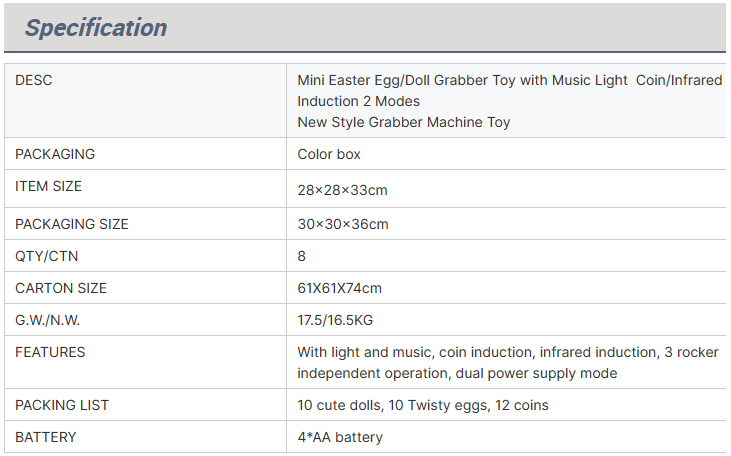Viewport: 731px width, 456px height.
Task: Click the G.W./N.W. label
Action: click(x=48, y=321)
